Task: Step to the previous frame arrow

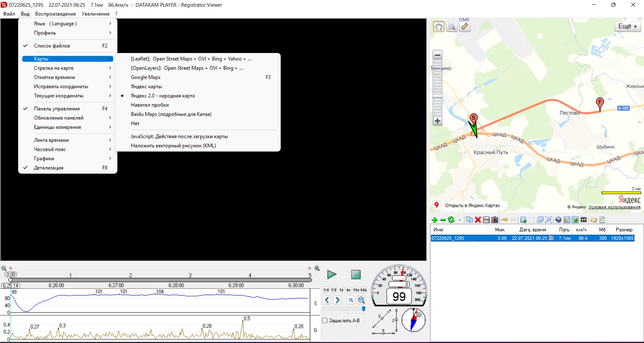Action: tap(327, 300)
